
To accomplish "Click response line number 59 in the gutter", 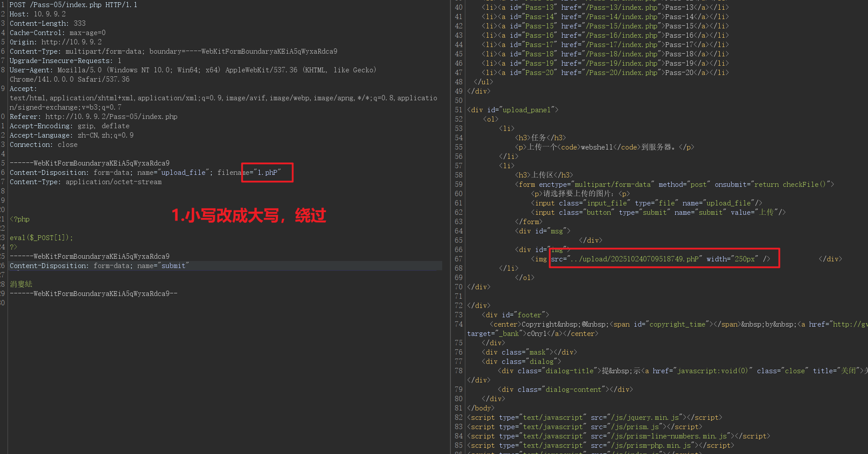I will tap(459, 185).
